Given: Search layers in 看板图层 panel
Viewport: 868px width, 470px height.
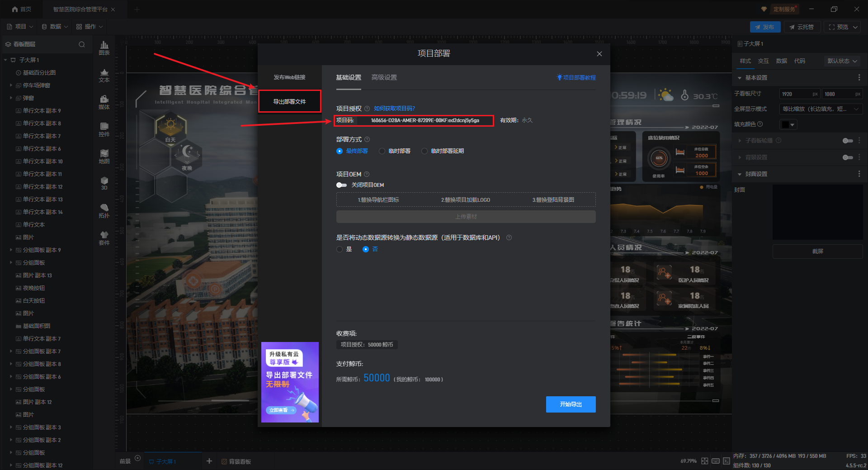Looking at the screenshot, I should pyautogui.click(x=82, y=44).
